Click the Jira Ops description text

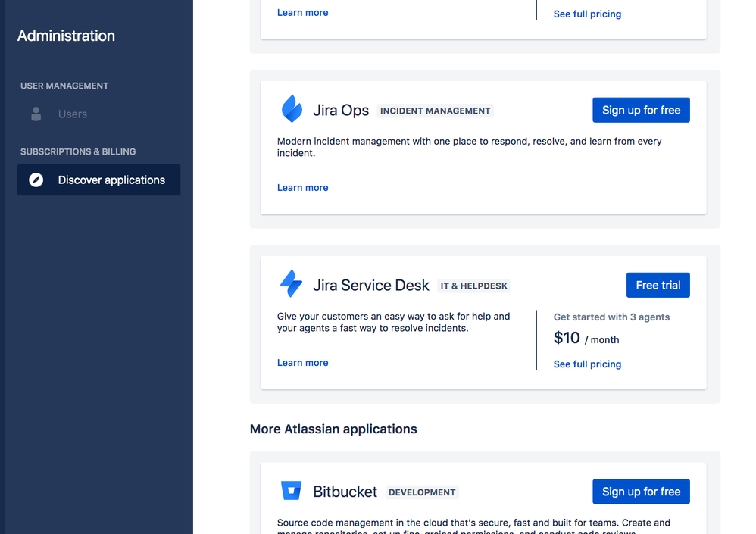(x=469, y=147)
